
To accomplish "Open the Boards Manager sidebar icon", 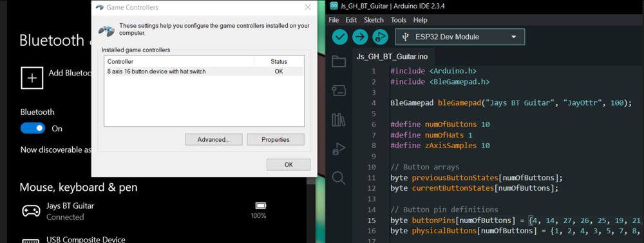I will [x=339, y=90].
